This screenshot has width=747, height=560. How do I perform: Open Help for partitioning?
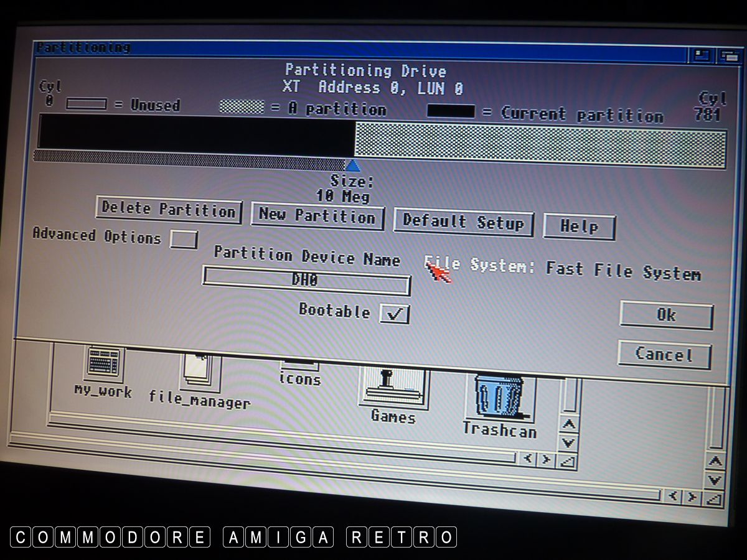579,226
